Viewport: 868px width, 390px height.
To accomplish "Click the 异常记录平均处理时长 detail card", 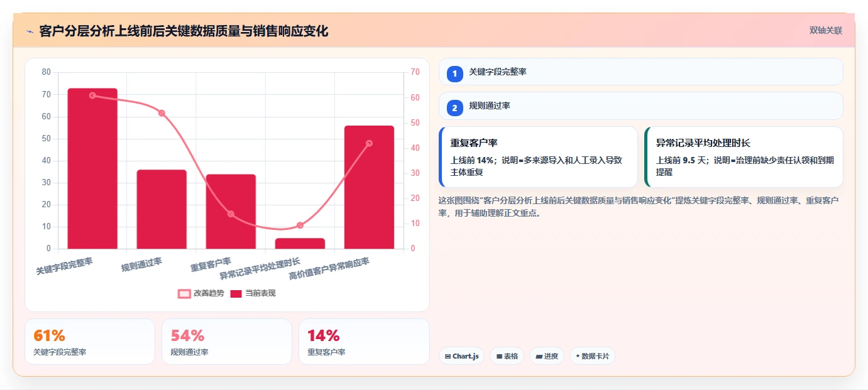I will coord(744,157).
